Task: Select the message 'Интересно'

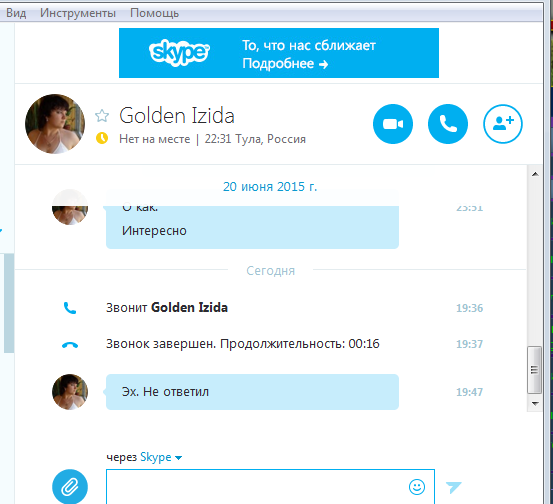Action: 154,231
